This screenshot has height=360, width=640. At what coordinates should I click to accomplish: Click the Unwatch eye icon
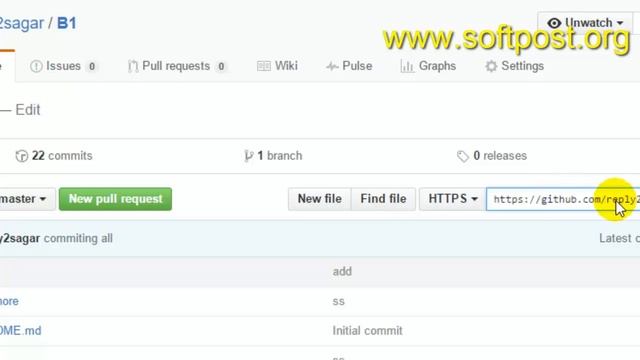pos(554,23)
